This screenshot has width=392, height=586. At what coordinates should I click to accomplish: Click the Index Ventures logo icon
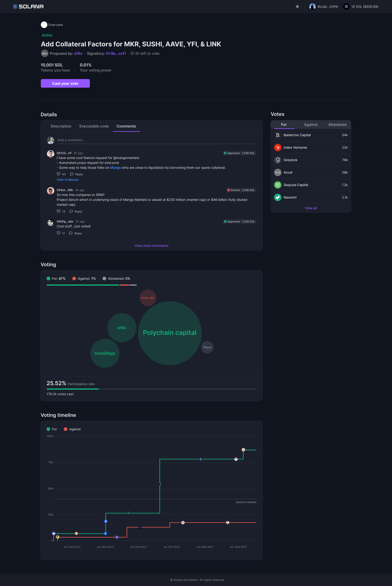click(x=277, y=148)
